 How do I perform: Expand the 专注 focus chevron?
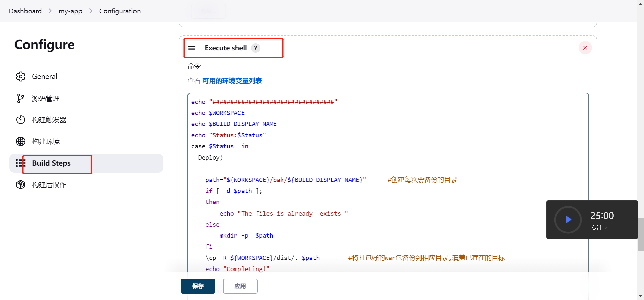pyautogui.click(x=606, y=228)
